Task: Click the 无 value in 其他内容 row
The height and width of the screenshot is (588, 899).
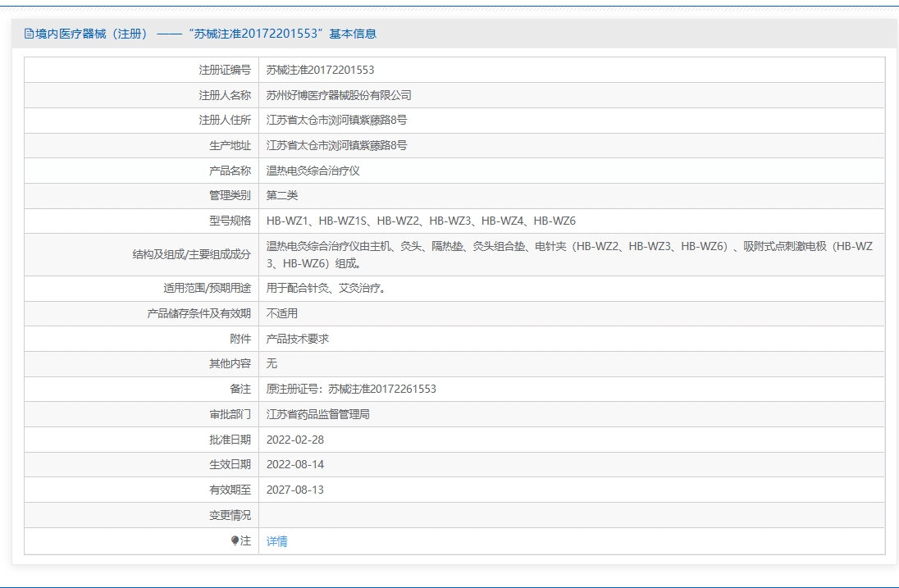Action: pos(272,363)
